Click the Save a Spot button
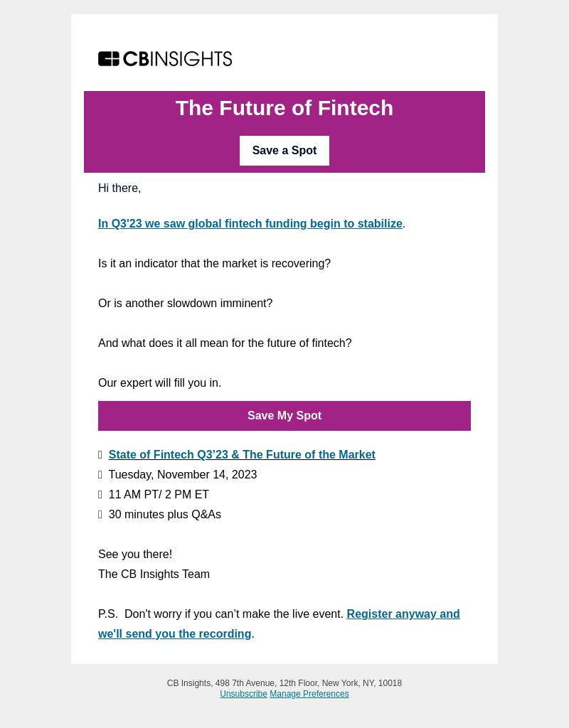The image size is (569, 728). tap(284, 151)
